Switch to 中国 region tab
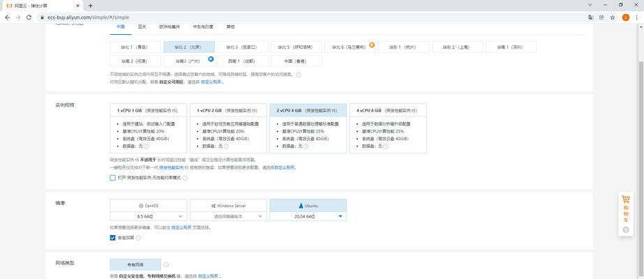The image size is (644, 279). (120, 27)
